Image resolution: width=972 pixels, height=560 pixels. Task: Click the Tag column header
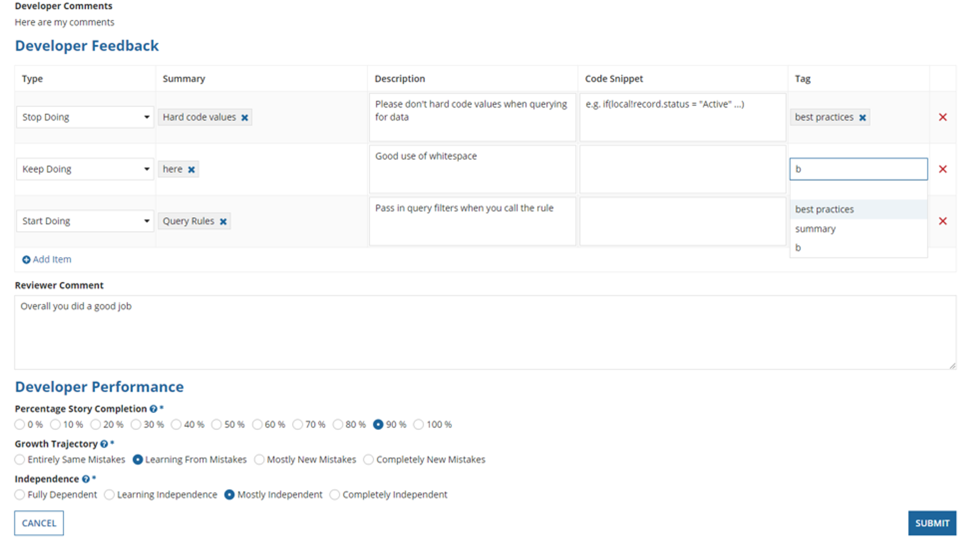pyautogui.click(x=802, y=78)
